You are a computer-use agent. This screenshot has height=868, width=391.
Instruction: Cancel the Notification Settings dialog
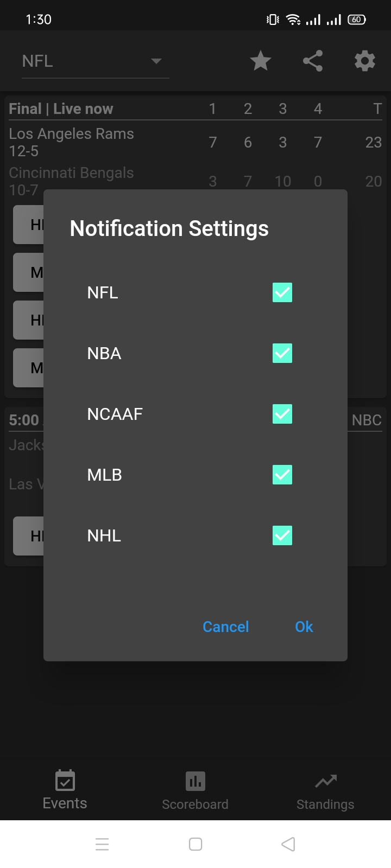coord(226,627)
